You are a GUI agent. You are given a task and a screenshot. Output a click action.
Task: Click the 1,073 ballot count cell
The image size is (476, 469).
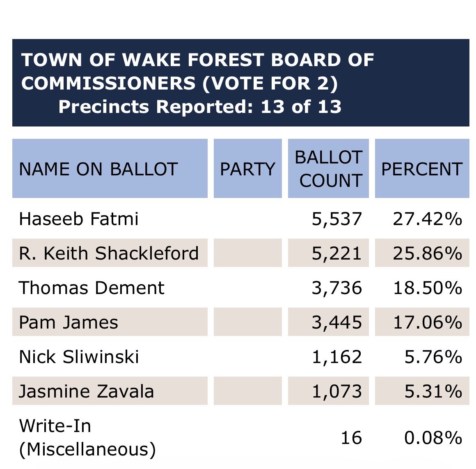pyautogui.click(x=337, y=391)
